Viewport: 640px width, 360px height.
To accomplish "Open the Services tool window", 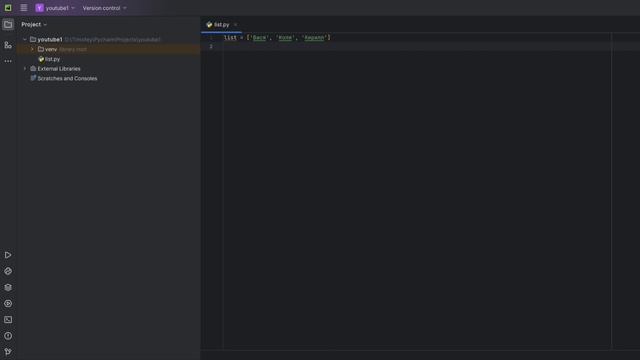I will click(8, 304).
